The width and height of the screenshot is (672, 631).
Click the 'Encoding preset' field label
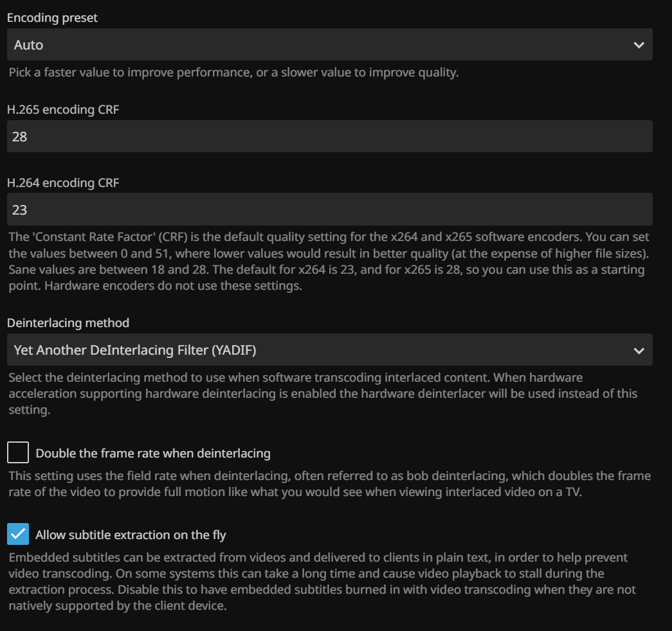click(x=52, y=18)
